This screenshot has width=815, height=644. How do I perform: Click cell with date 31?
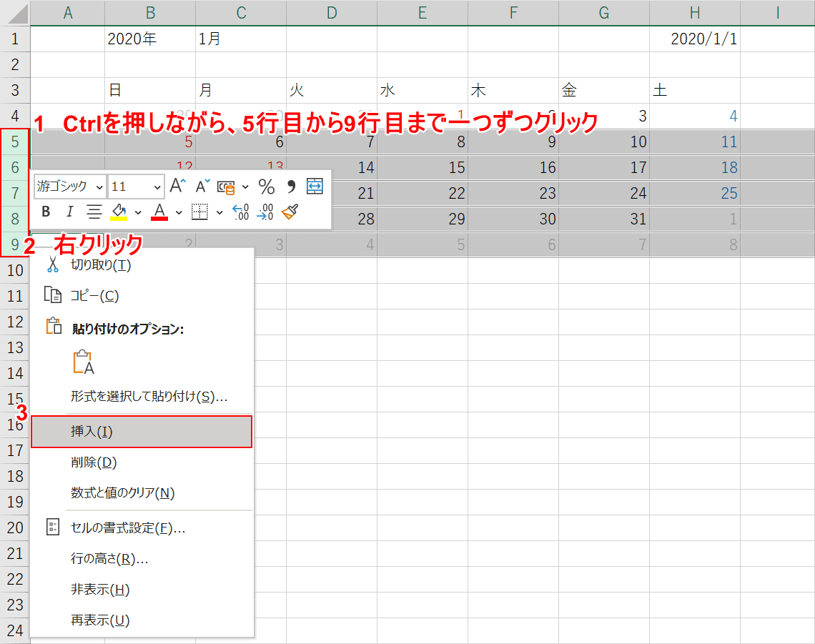tap(604, 219)
